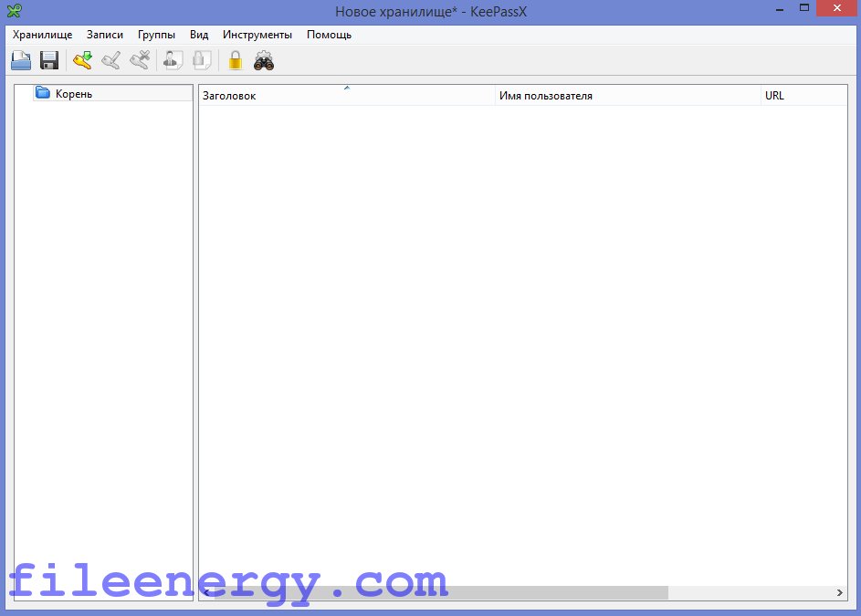Viewport: 861px width, 616px height.
Task: Open the Инструменты menu
Action: pos(257,35)
